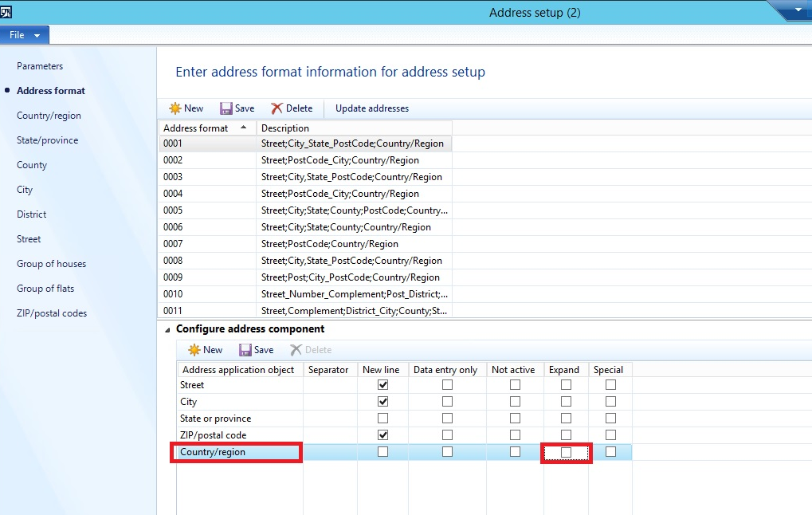This screenshot has height=515, width=812.
Task: Check Not active for ZIP/postal code
Action: (x=514, y=434)
